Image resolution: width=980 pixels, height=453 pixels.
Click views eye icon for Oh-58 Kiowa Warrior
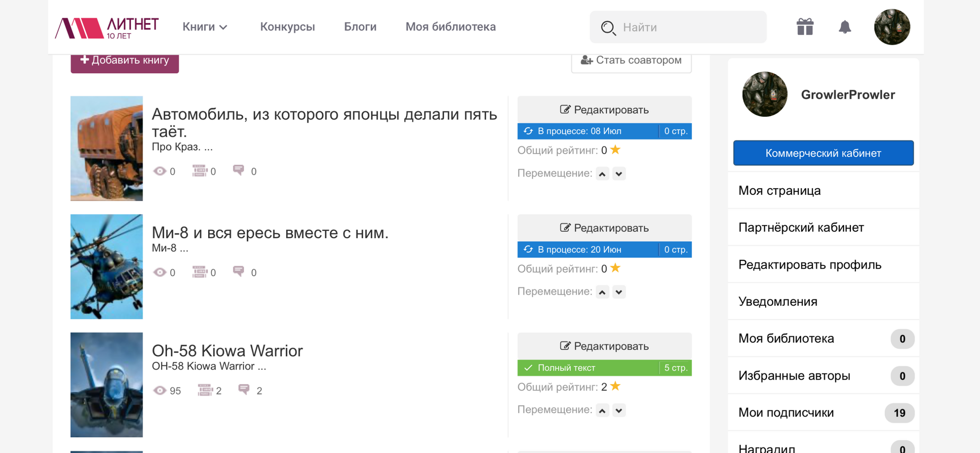click(x=159, y=390)
